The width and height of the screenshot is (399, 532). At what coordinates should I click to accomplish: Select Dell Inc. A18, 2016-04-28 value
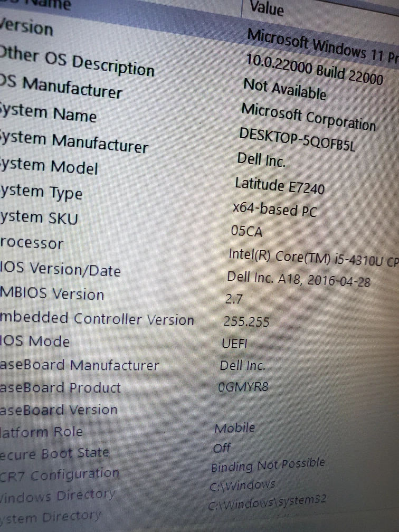[x=299, y=280]
